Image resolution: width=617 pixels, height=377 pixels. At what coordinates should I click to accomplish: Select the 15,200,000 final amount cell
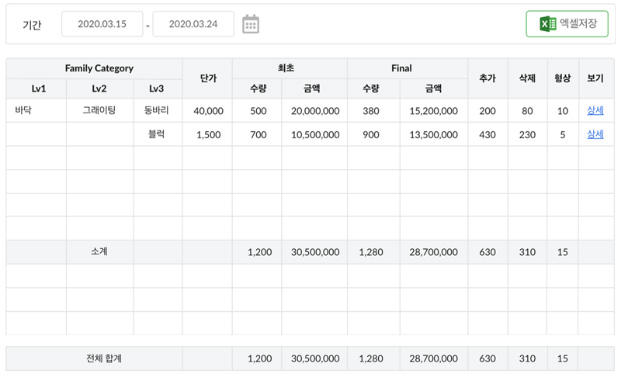click(x=434, y=111)
